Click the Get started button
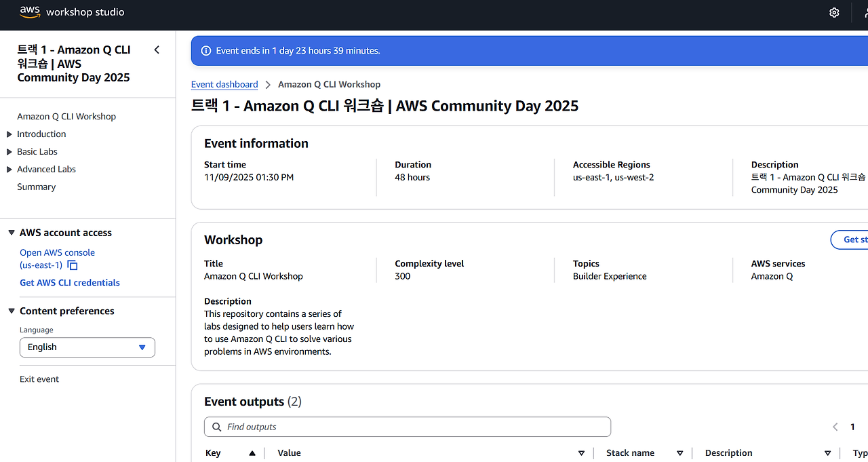Screen dimensions: 868x462 pyautogui.click(x=850, y=239)
